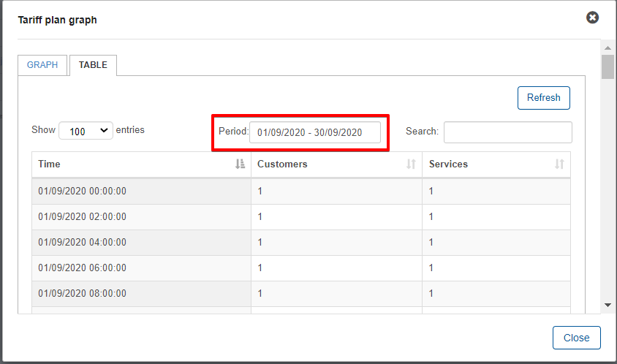
Task: Click the scrollbar up arrow
Action: pos(608,48)
